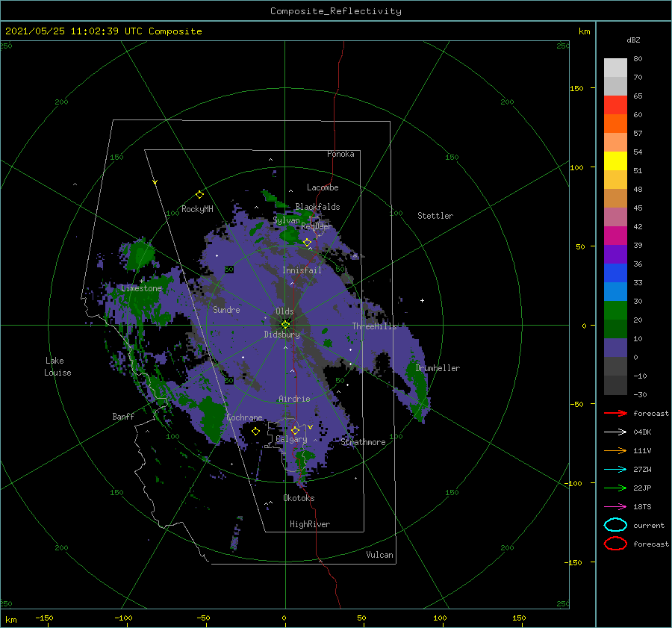Click the blue 36 dBZ color swatch

615,273
